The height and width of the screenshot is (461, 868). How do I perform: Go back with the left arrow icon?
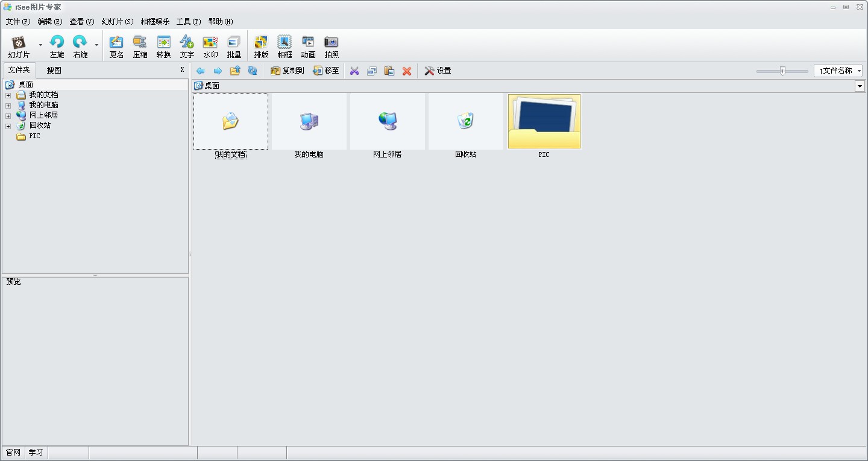pyautogui.click(x=201, y=71)
